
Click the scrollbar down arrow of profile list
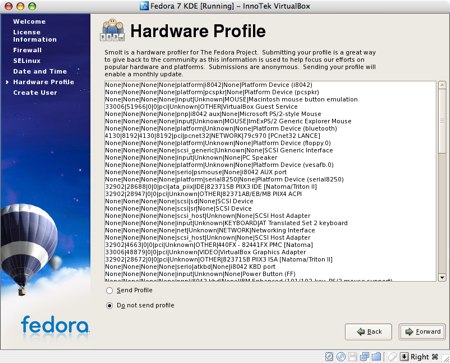[x=442, y=277]
